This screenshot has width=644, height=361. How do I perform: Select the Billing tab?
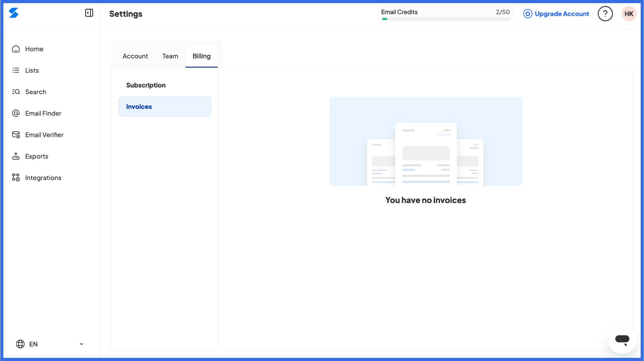[x=202, y=56]
